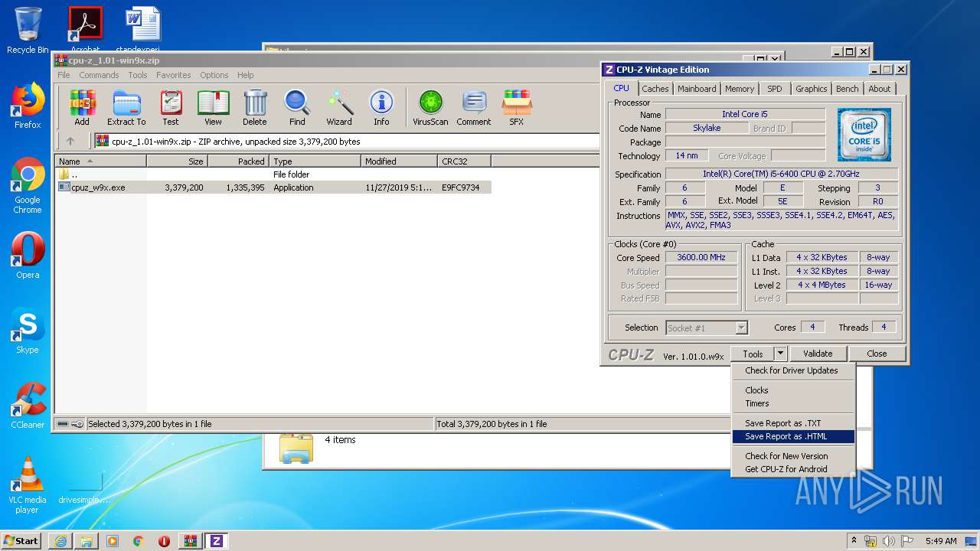The height and width of the screenshot is (551, 980).
Task: Run the VirusScan bug icon
Action: (x=430, y=108)
